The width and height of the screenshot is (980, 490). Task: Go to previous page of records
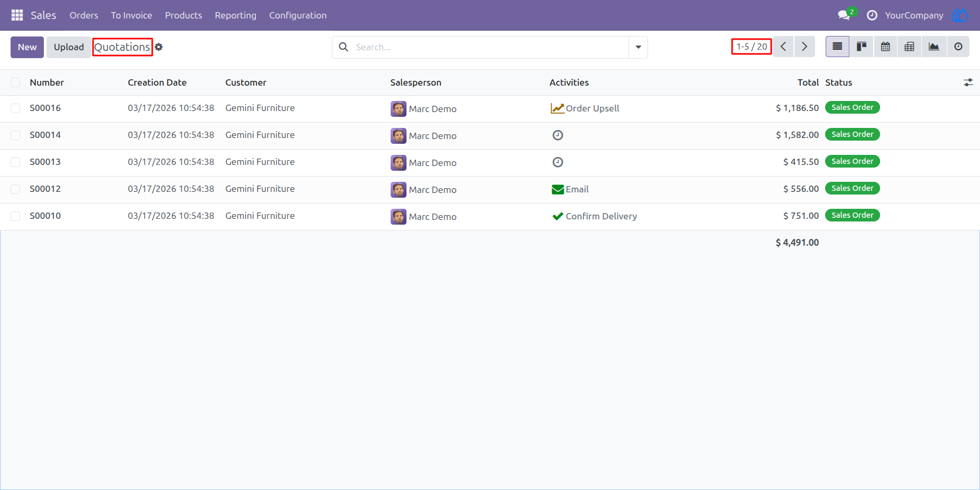click(x=783, y=47)
